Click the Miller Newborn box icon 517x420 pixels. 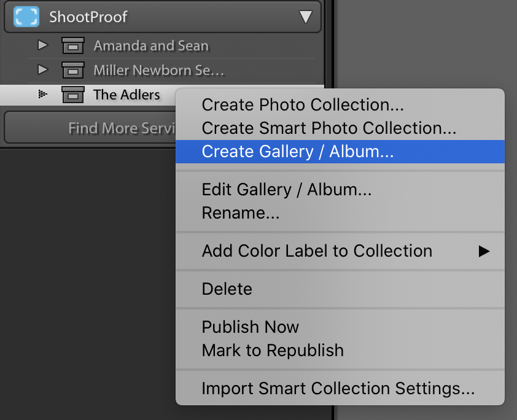73,70
